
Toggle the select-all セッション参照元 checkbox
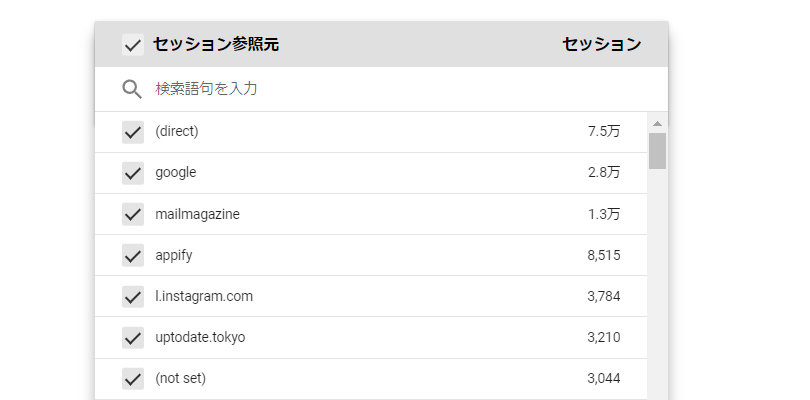click(132, 45)
